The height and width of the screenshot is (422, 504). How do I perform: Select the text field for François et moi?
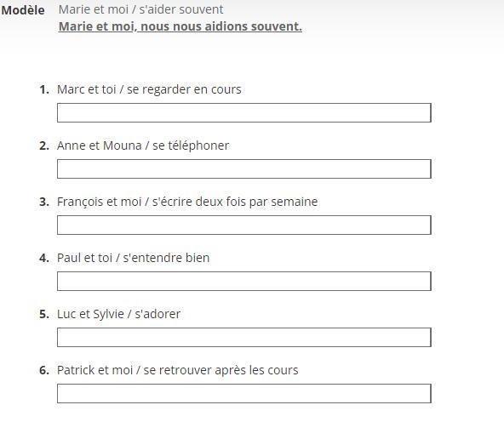point(244,225)
